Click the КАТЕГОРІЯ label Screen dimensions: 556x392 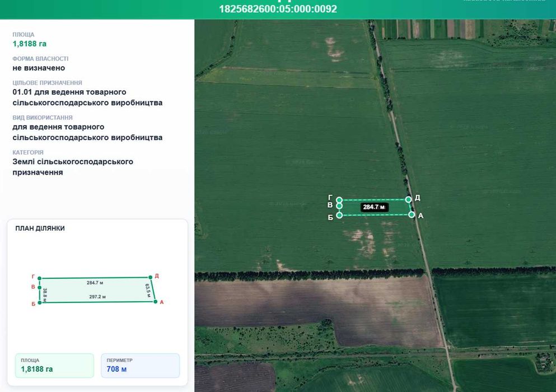[28, 152]
